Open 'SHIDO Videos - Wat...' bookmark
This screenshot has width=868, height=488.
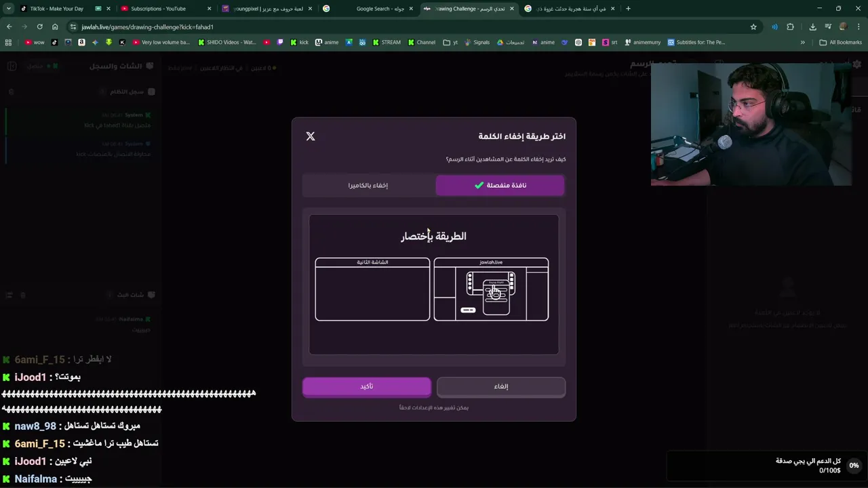[x=226, y=42]
